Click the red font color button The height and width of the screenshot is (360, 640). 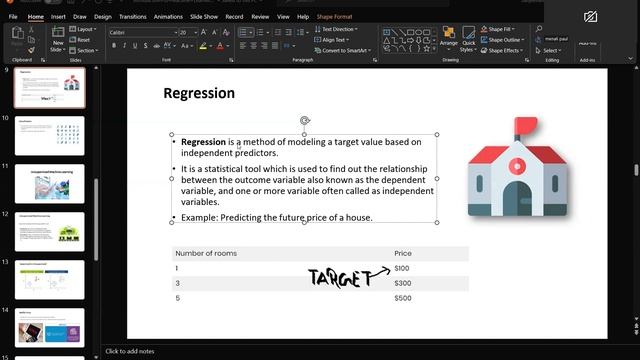(220, 46)
